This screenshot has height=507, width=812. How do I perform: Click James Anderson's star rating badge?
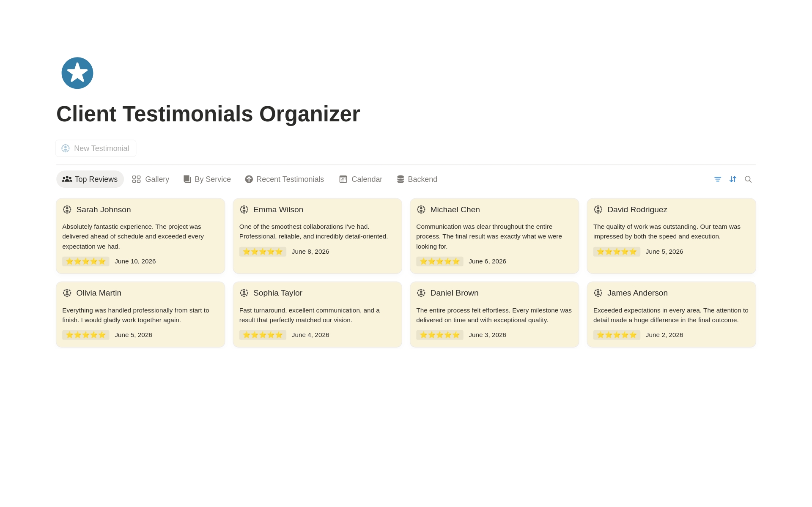tap(617, 335)
